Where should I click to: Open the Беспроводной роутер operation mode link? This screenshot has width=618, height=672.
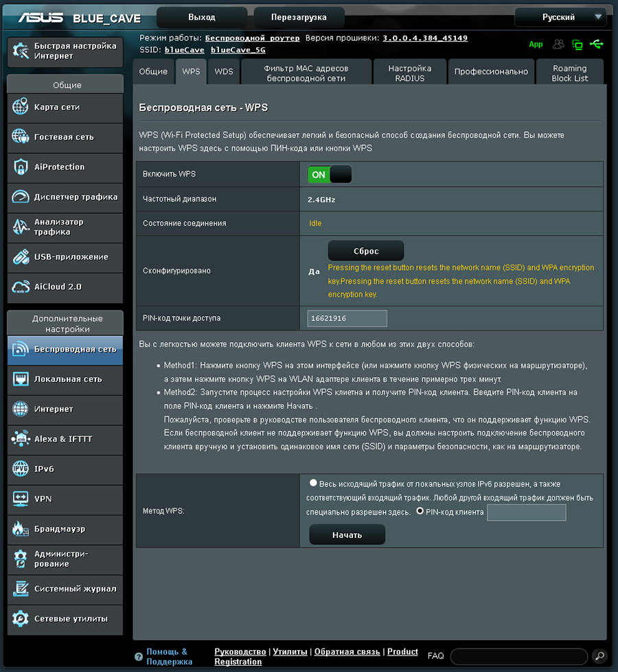(252, 38)
